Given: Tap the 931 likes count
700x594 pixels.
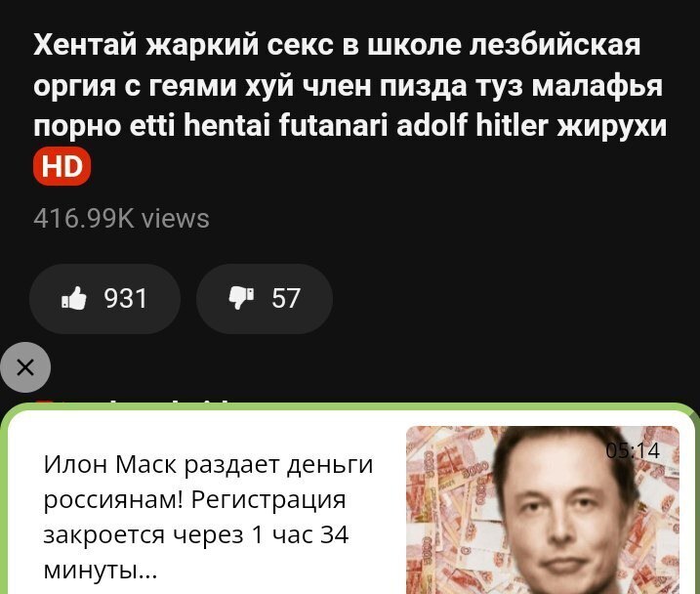Looking at the screenshot, I should (x=125, y=298).
